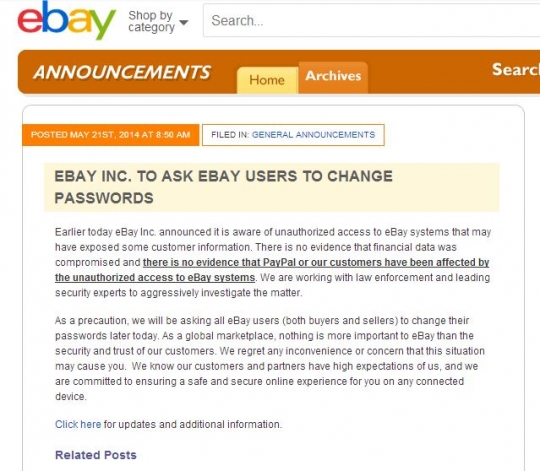Click the final word 'device.' in the post
The height and width of the screenshot is (471, 540).
tap(71, 397)
